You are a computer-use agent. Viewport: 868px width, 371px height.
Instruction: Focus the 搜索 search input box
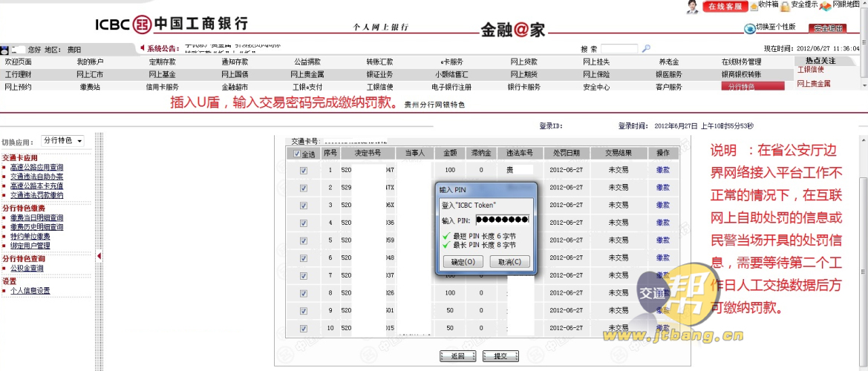tap(619, 49)
